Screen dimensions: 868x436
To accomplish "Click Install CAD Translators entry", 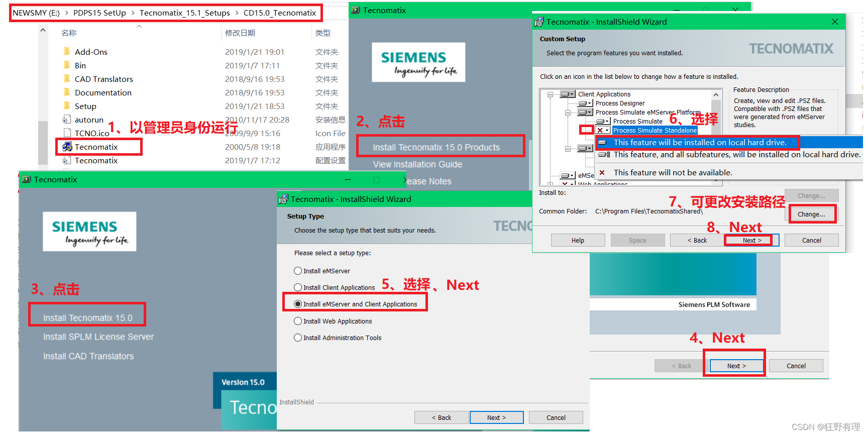I will tap(88, 357).
